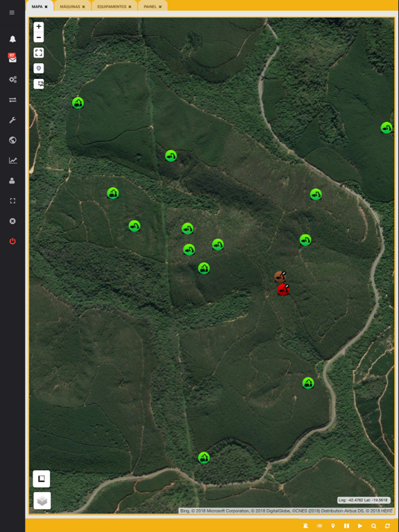The height and width of the screenshot is (532, 399).
Task: Zoom out the map with minus button
Action: coord(39,37)
